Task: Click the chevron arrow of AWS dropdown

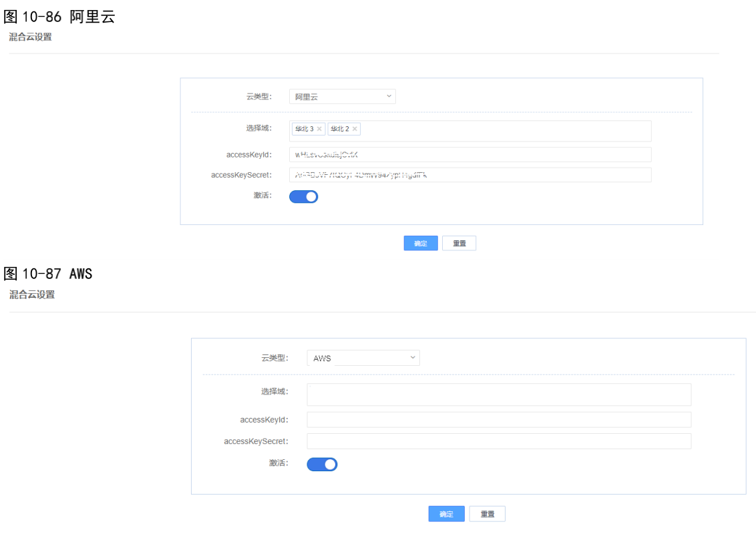Action: pos(413,358)
